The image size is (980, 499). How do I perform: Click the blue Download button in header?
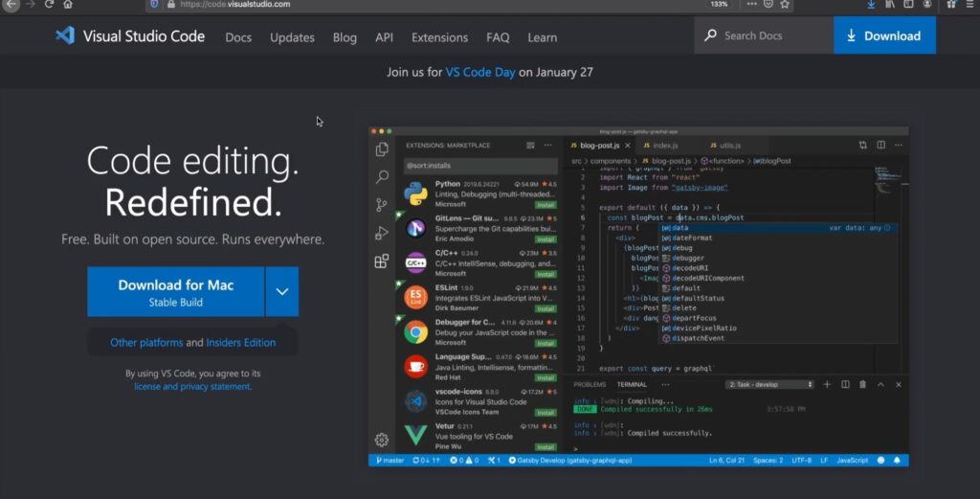[884, 35]
